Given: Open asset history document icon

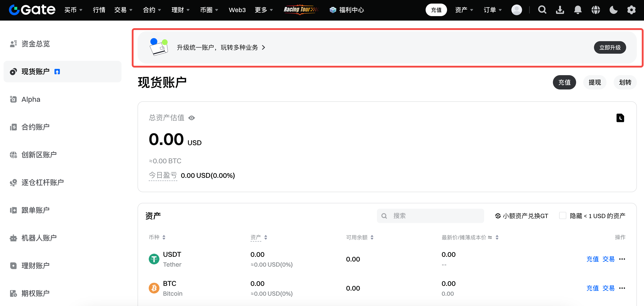Looking at the screenshot, I should 620,118.
